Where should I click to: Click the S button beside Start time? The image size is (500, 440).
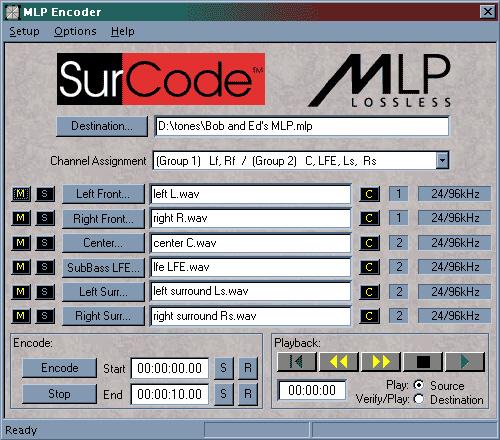224,368
